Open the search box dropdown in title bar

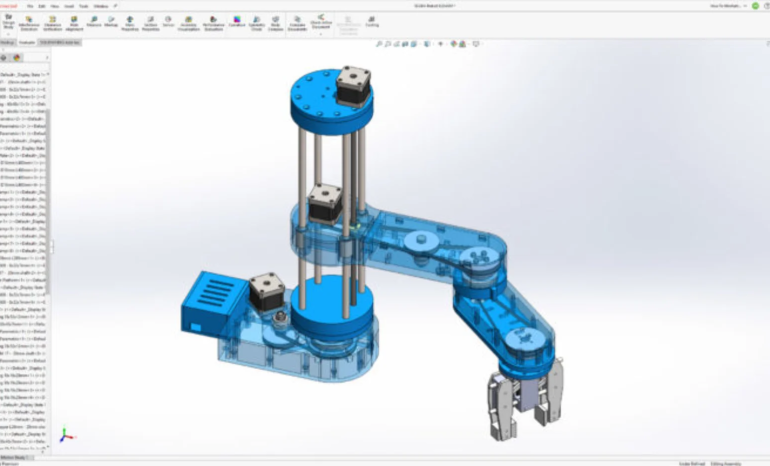(x=742, y=6)
